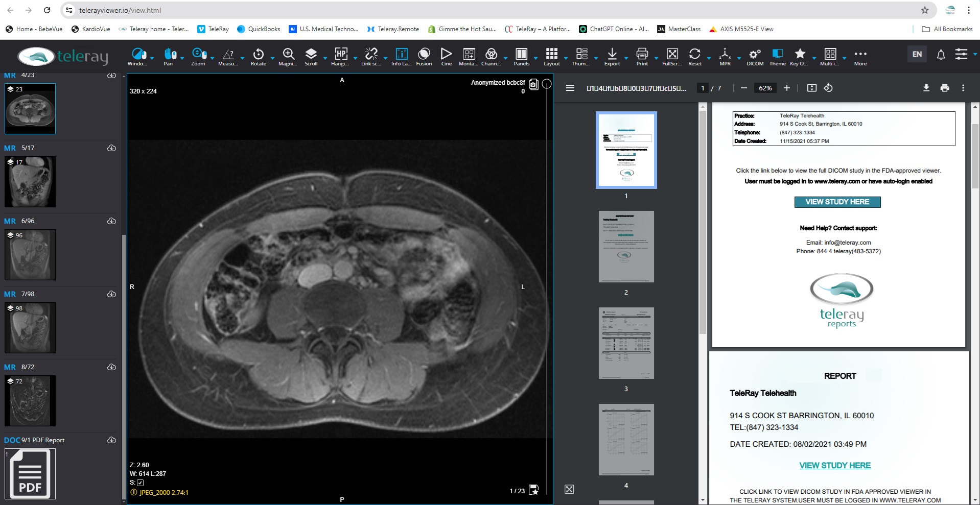Viewport: 980px width, 505px height.
Task: Open the Multi image tool
Action: point(830,56)
